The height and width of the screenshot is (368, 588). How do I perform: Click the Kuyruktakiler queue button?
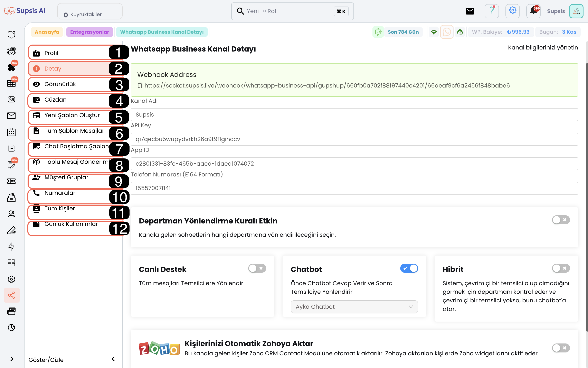click(90, 11)
